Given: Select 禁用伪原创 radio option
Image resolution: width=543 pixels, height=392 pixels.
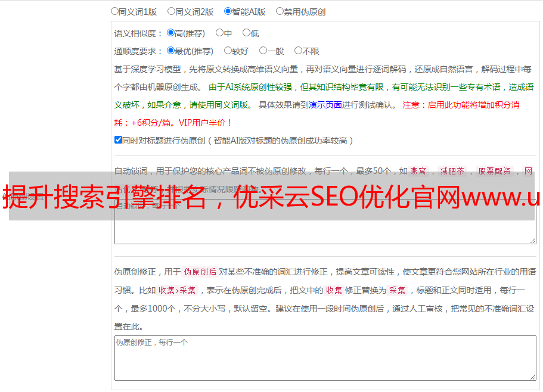Looking at the screenshot, I should pos(280,11).
